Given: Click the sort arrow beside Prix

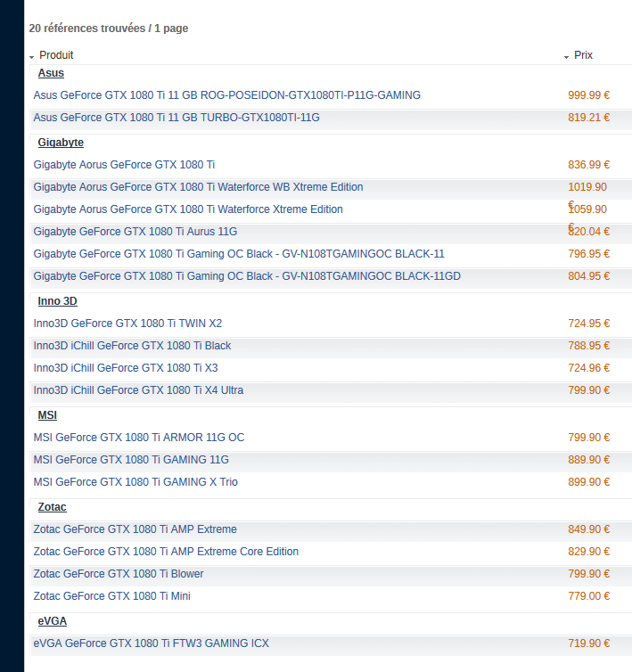Looking at the screenshot, I should [x=566, y=57].
